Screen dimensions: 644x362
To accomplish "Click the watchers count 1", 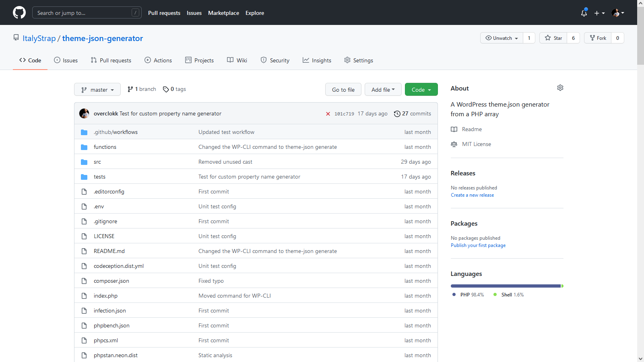I will tap(529, 38).
